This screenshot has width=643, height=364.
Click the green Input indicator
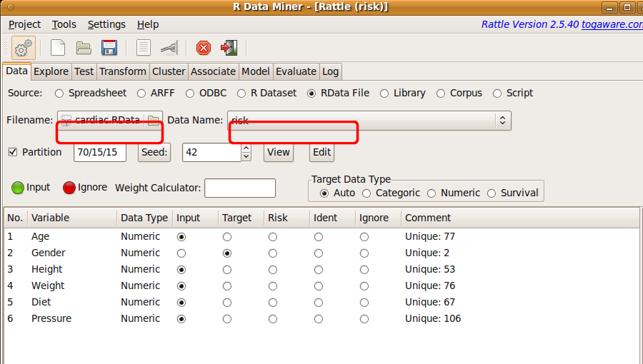(18, 188)
